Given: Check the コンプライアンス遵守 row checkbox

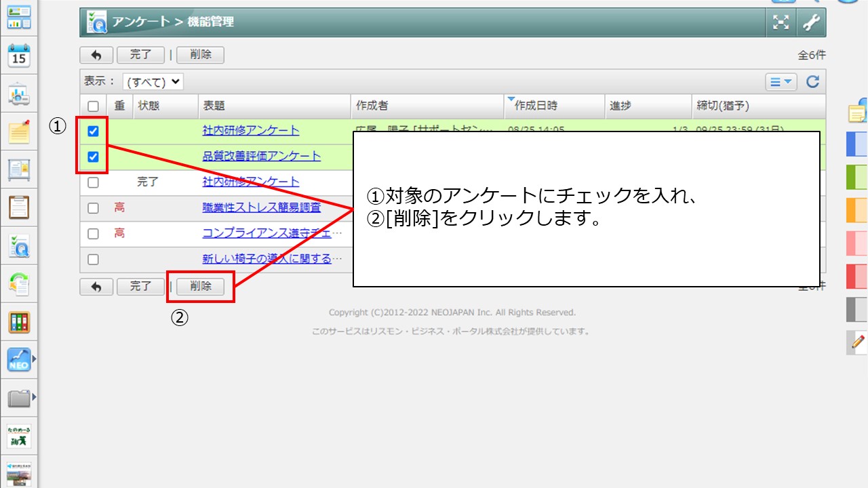Looking at the screenshot, I should pyautogui.click(x=94, y=234).
